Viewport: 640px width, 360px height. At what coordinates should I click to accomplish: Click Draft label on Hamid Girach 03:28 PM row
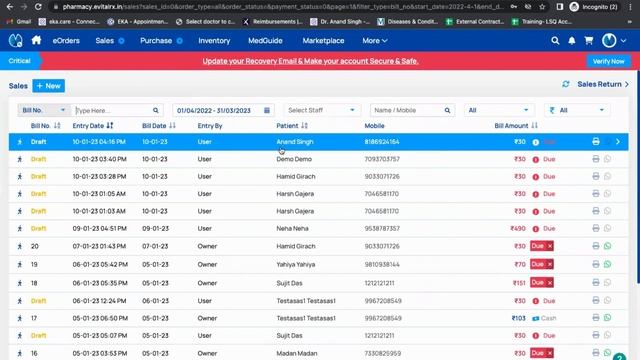pyautogui.click(x=38, y=176)
